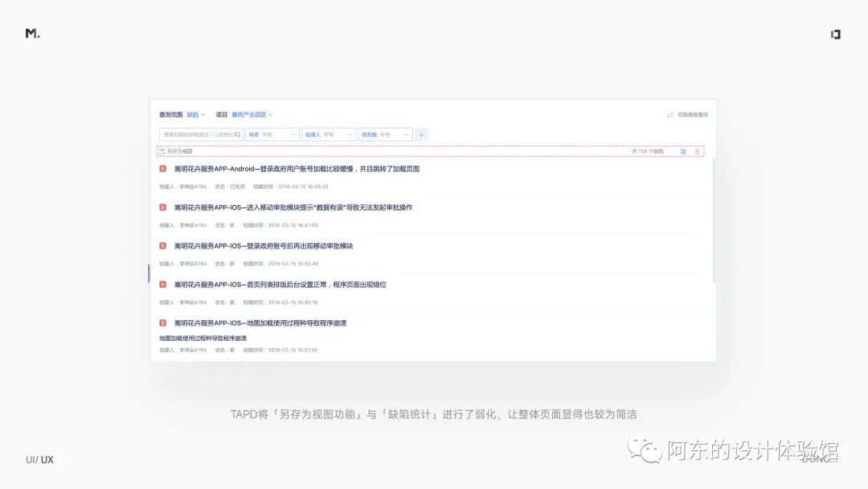Click bug icon of 首页列表排版 row
868x489 pixels.
point(162,284)
